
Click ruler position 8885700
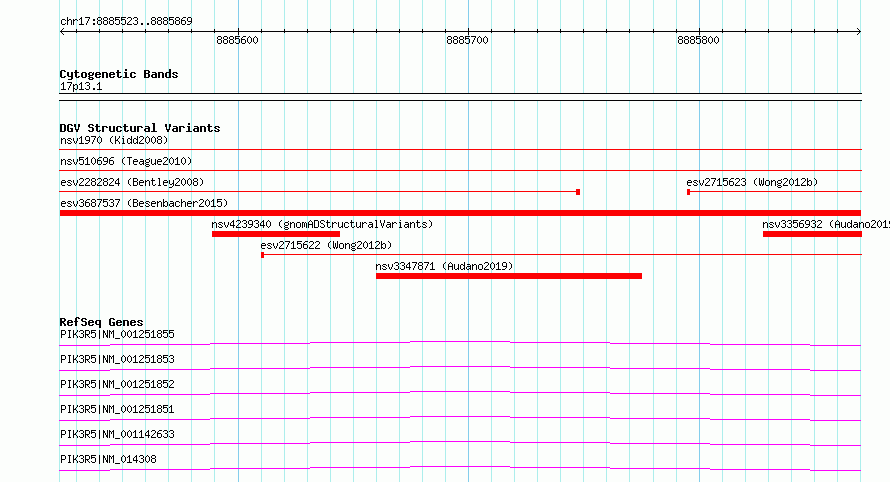point(467,40)
